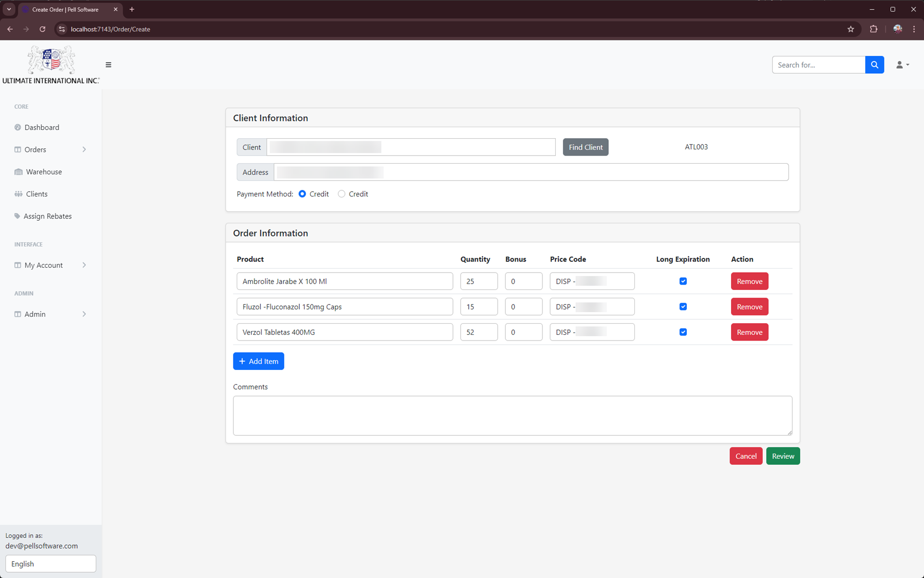Uncheck Long Expiration for Ambrolite Jarabe
924x578 pixels.
(683, 281)
